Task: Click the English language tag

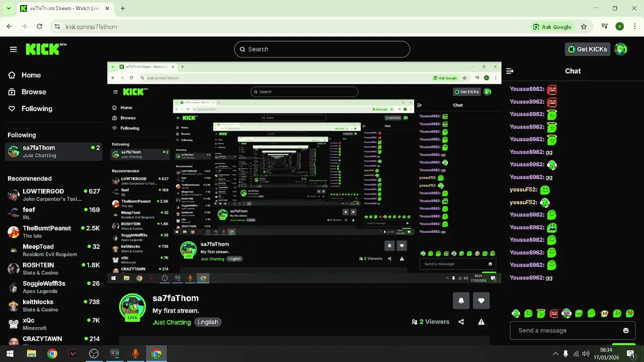Action: (x=208, y=322)
